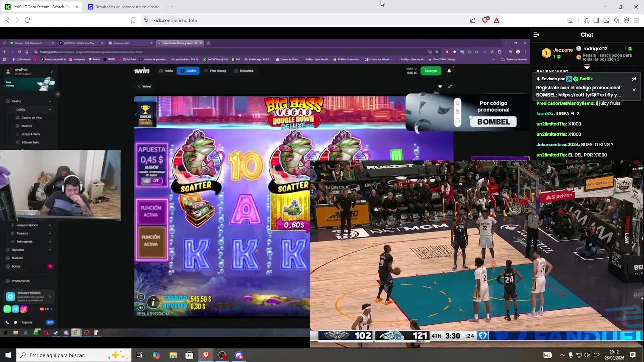The image size is (644, 362).
Task: Select Casino in 1win top navigation
Action: [x=188, y=71]
